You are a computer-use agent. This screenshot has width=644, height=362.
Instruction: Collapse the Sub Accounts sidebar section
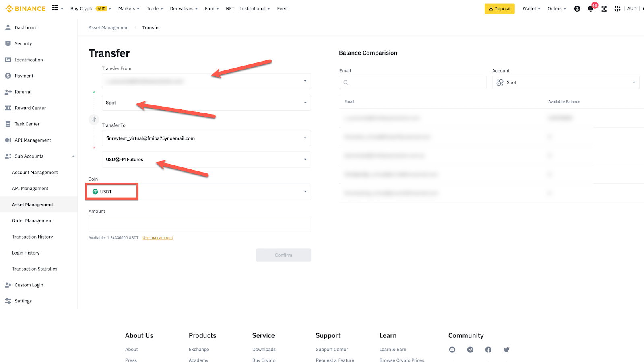(73, 156)
